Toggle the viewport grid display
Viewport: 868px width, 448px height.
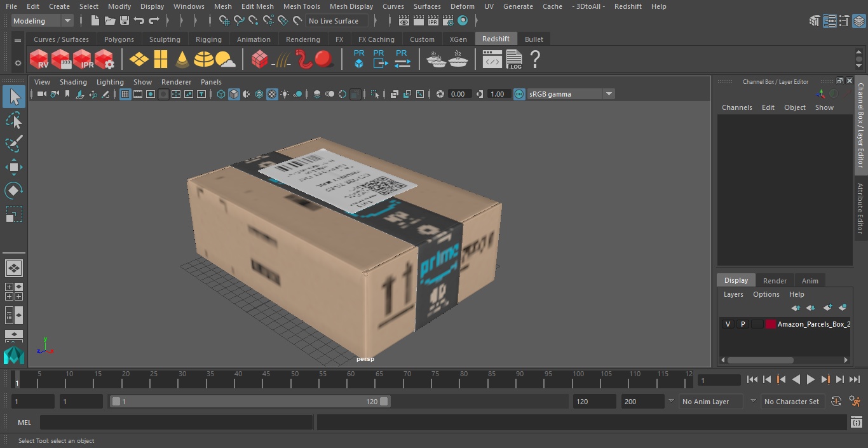125,94
